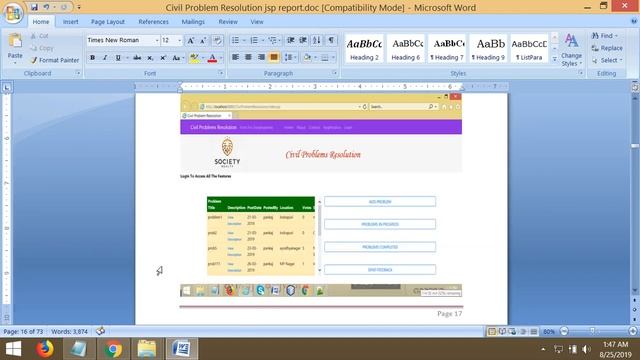The width and height of the screenshot is (640, 360).
Task: Toggle subscript formatting
Action: 150,58
